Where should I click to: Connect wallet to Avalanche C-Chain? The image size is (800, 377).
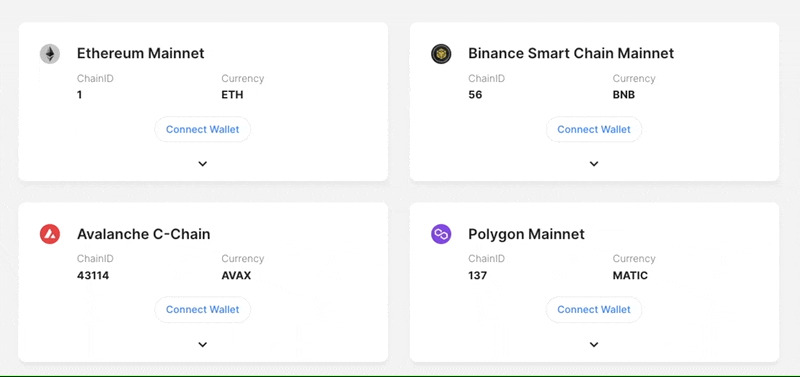[x=203, y=310]
